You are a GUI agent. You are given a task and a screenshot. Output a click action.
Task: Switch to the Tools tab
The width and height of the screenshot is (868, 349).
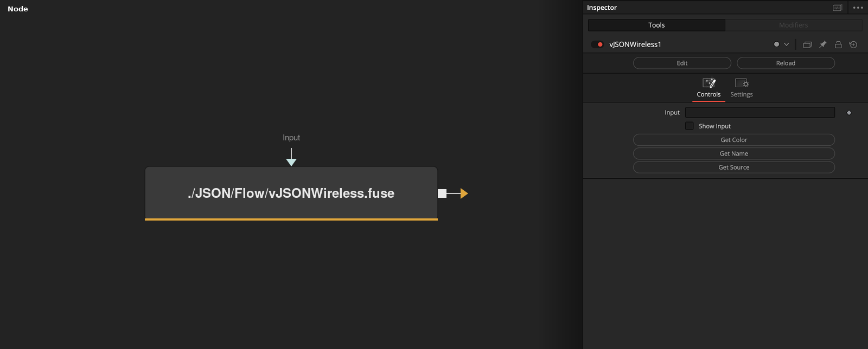[x=656, y=25]
